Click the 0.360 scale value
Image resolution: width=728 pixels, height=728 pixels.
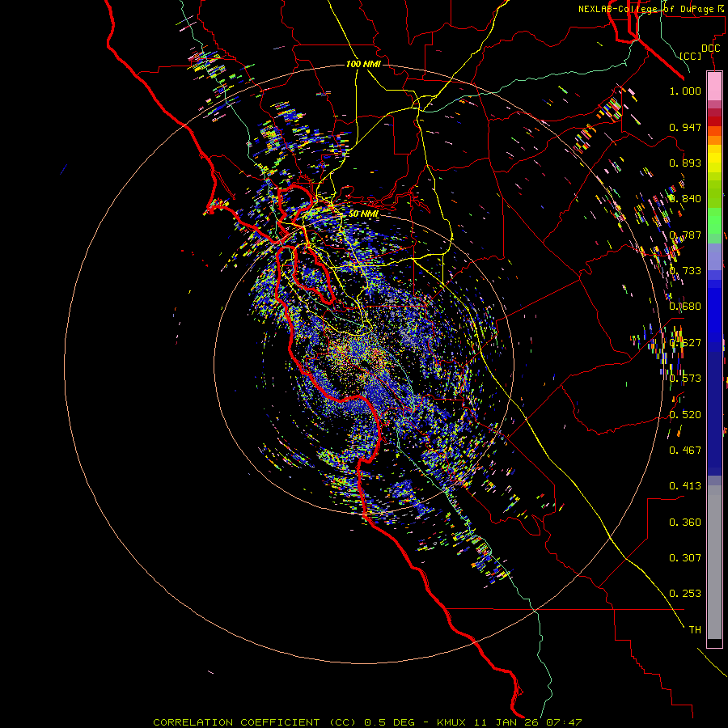click(x=685, y=523)
